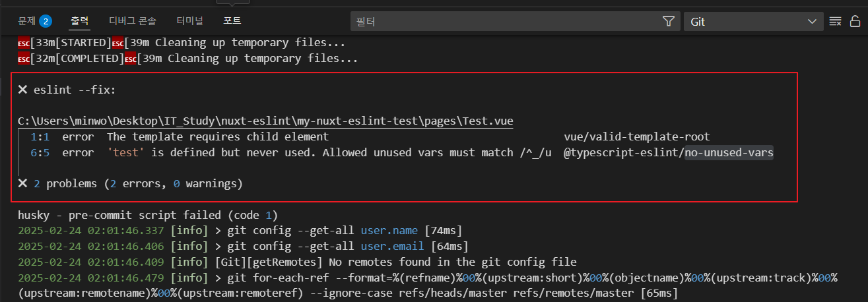868x302 pixels.
Task: Click user.name in git config line
Action: coord(389,231)
